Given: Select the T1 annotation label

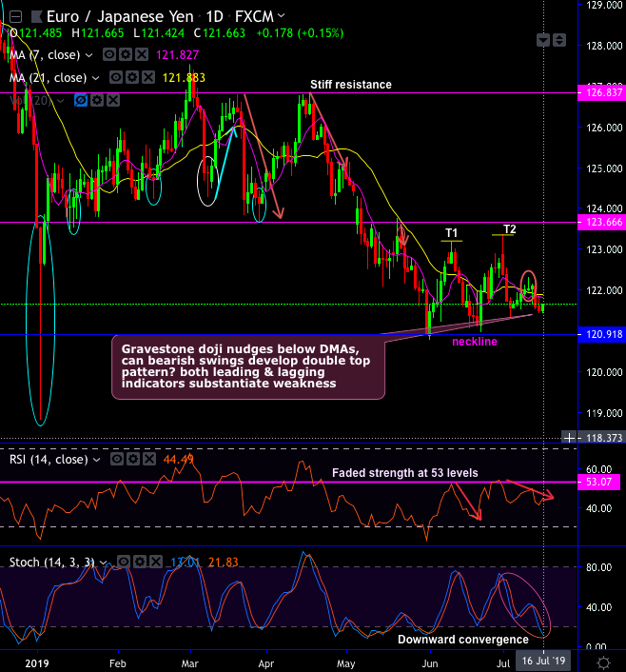Looking at the screenshot, I should [x=451, y=232].
